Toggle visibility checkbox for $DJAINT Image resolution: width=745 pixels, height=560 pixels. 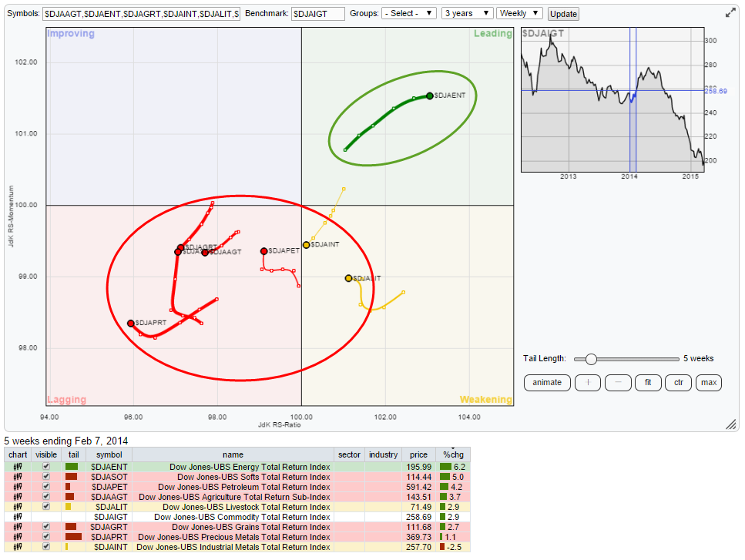click(x=46, y=546)
